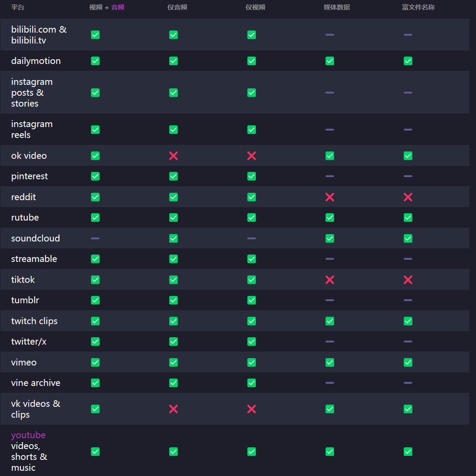Click the 媒体数据 column header
Image resolution: width=476 pixels, height=476 pixels.
pyautogui.click(x=337, y=7)
